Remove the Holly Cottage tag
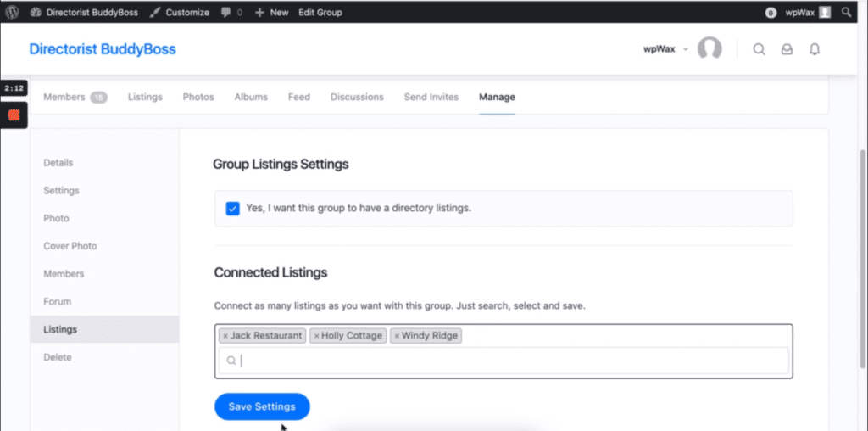The image size is (868, 431). click(x=316, y=336)
